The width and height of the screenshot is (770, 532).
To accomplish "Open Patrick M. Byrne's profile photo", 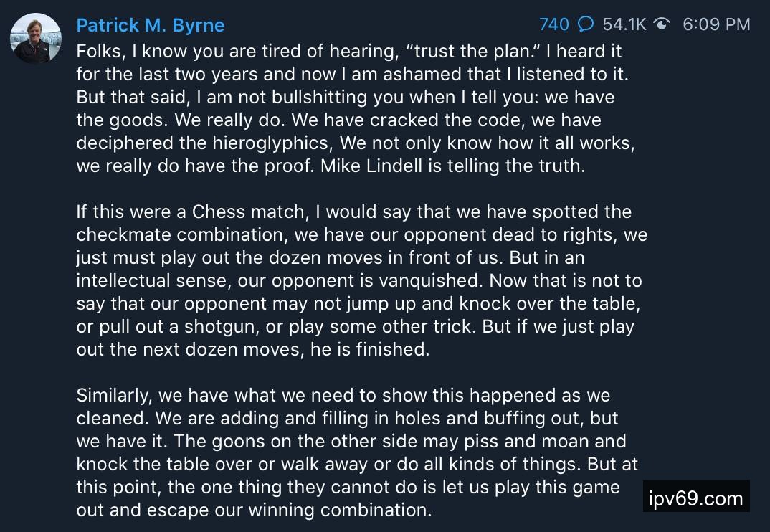I will point(36,38).
